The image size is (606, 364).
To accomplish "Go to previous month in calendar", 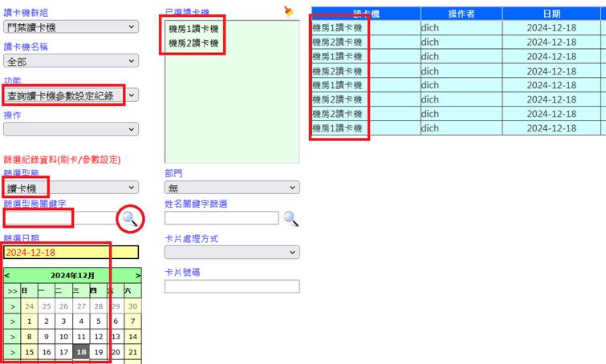I will point(7,275).
